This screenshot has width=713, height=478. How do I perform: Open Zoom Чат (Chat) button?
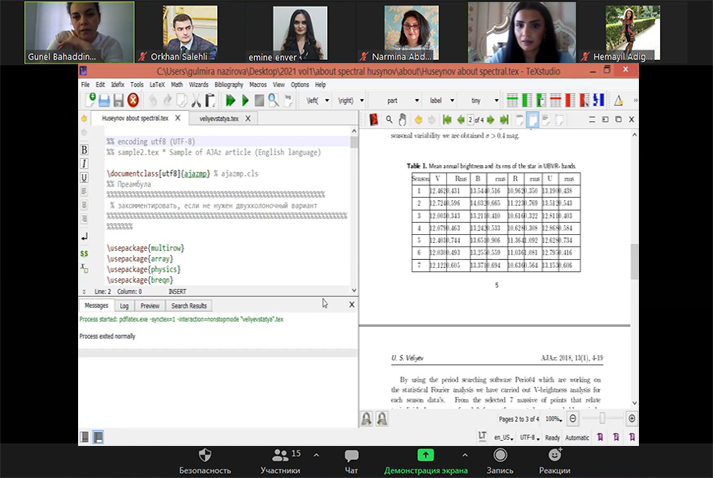coord(351,461)
